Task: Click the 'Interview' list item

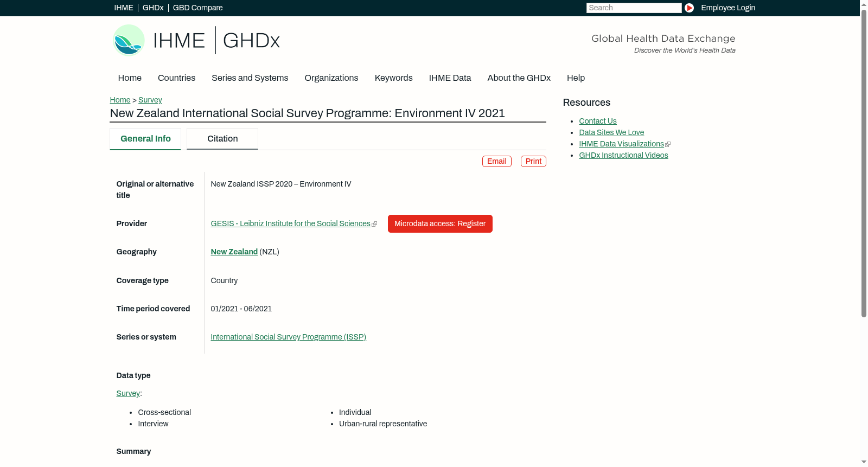Action: pyautogui.click(x=153, y=424)
